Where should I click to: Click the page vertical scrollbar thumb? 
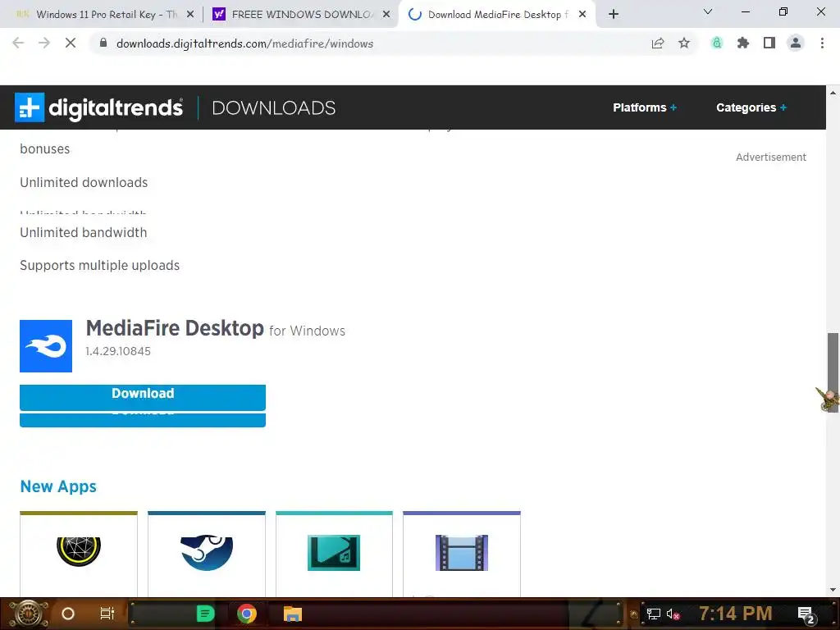[833, 372]
